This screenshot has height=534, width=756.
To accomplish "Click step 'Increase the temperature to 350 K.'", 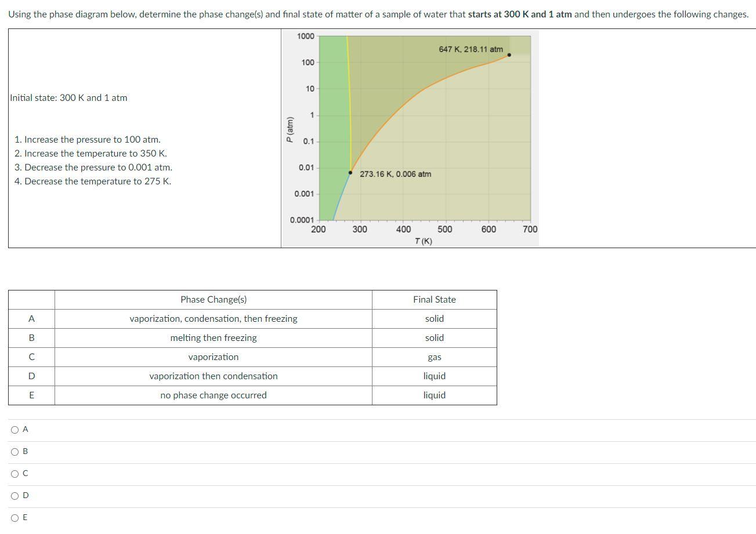I will click(x=95, y=154).
